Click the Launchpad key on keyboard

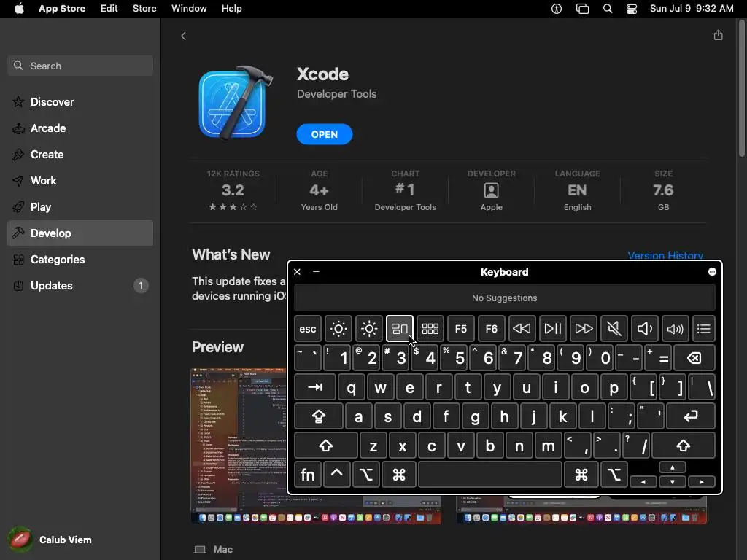430,329
